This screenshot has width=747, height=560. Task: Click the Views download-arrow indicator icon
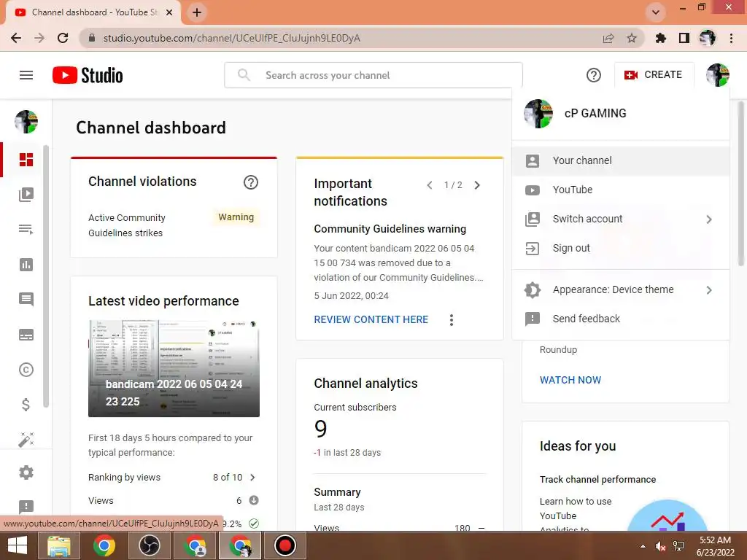point(254,500)
